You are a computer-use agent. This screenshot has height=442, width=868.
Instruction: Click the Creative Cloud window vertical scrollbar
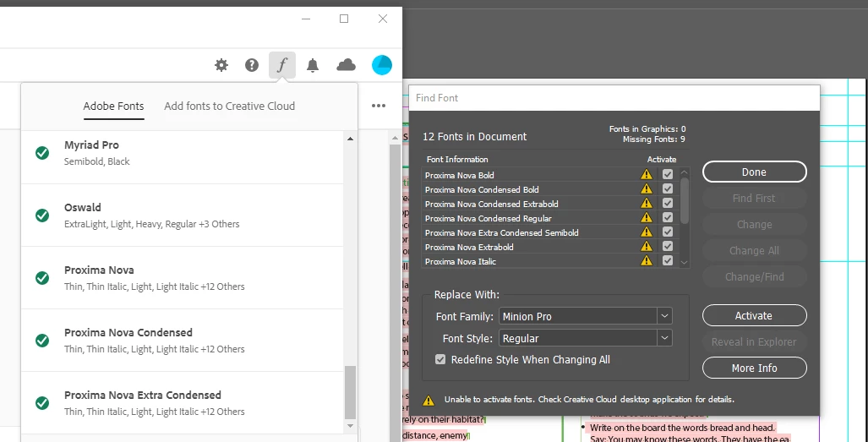click(395, 292)
